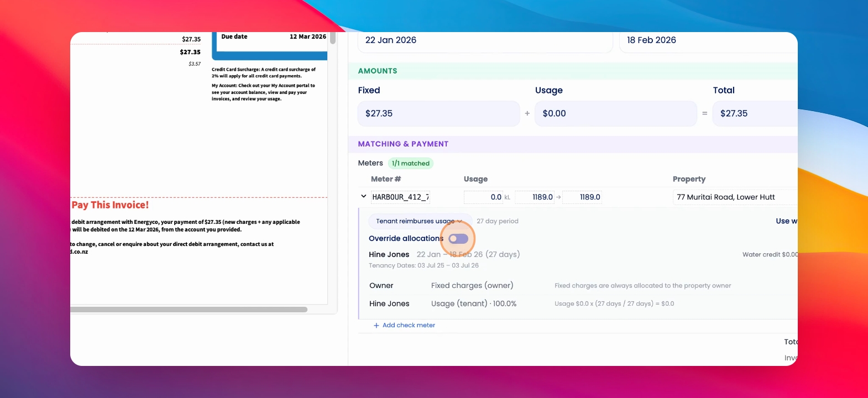The width and height of the screenshot is (868, 398).
Task: Click the vertical scrollbar of the invoice preview
Action: 333,38
